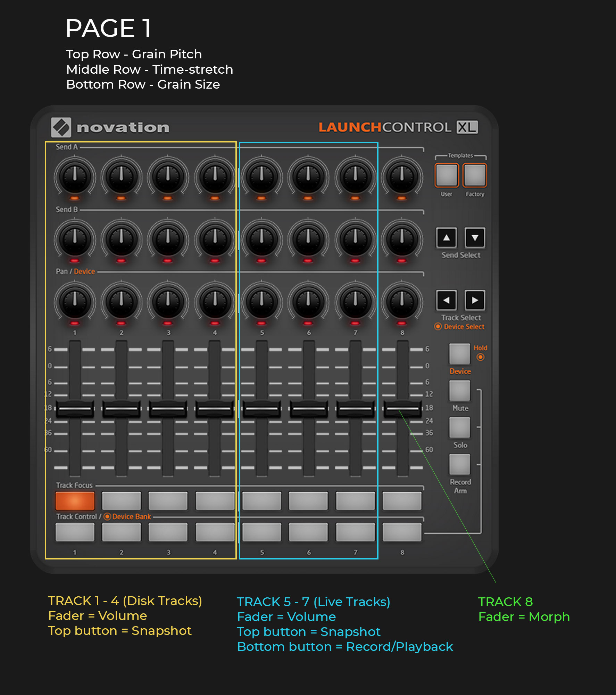Image resolution: width=616 pixels, height=695 pixels.
Task: Click Track Control button for channel 3
Action: (x=168, y=532)
